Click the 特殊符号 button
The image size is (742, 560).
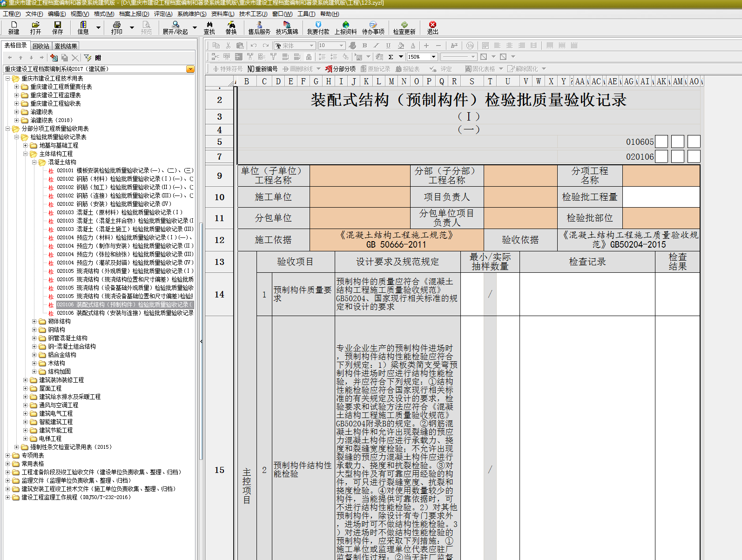[x=228, y=69]
